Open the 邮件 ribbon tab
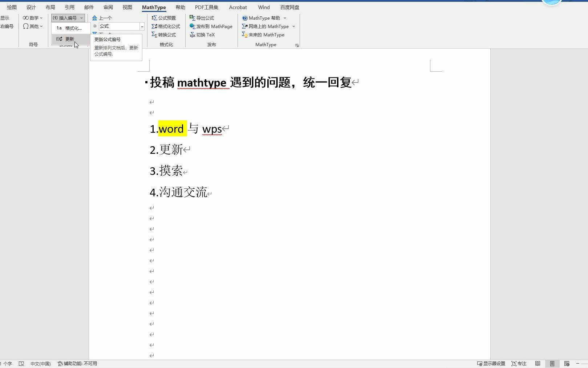The image size is (588, 368). pos(89,7)
